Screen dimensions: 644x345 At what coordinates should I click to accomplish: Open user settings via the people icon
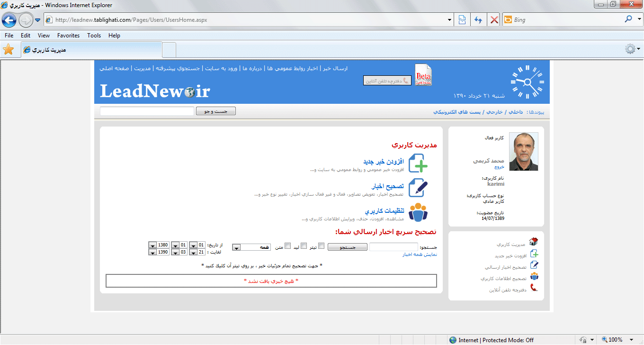click(x=418, y=212)
